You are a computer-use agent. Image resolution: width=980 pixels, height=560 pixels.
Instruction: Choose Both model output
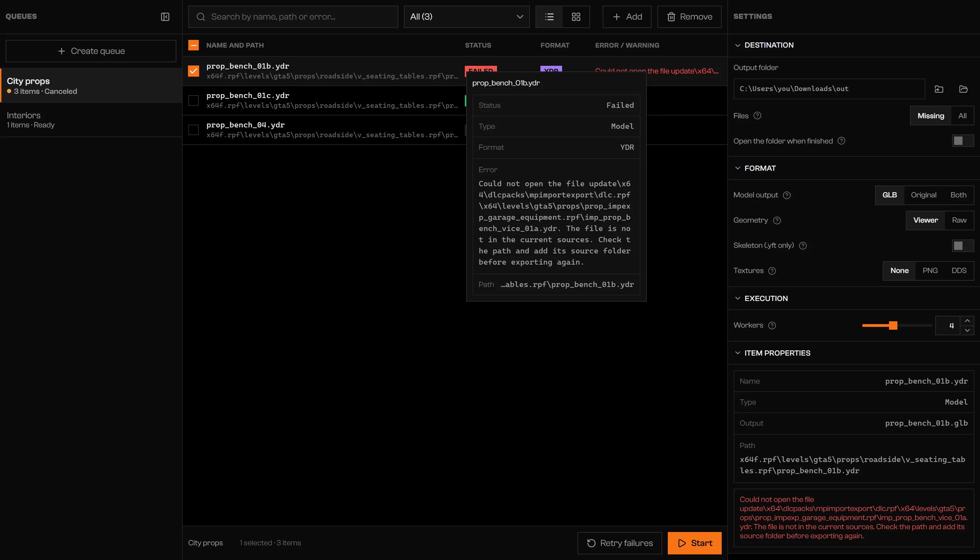point(958,195)
